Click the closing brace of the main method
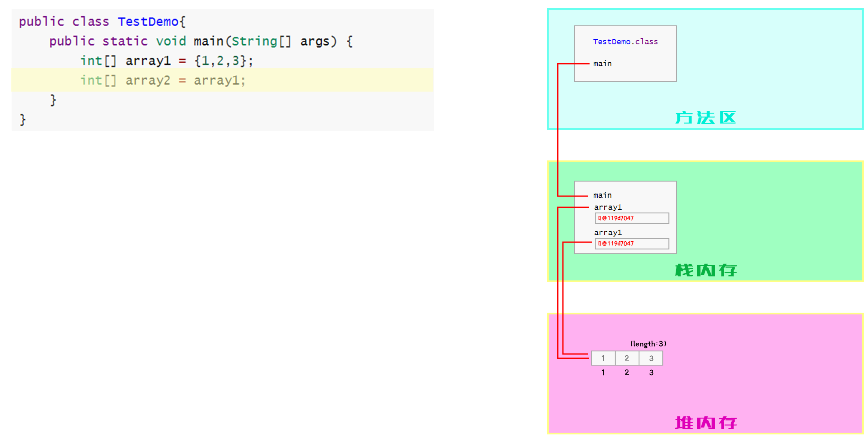 tap(53, 99)
